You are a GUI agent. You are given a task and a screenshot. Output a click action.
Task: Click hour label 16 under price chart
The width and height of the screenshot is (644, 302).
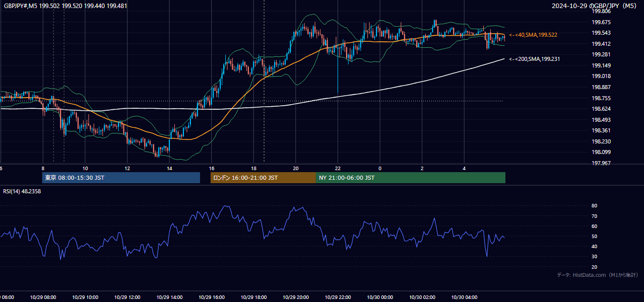(212, 168)
